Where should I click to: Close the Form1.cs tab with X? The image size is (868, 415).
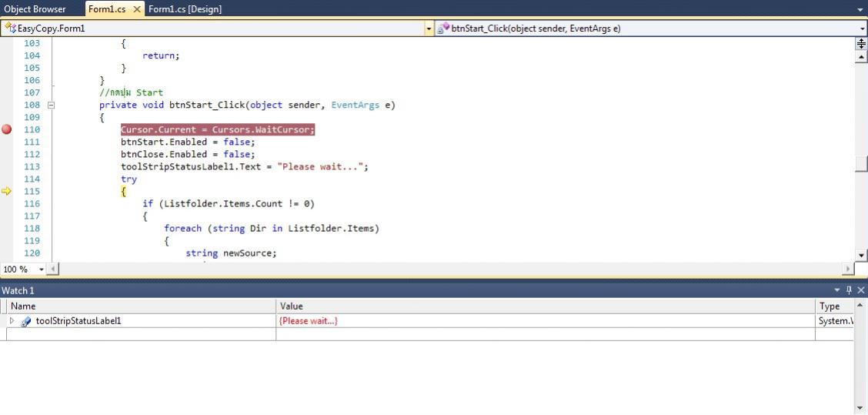click(x=137, y=9)
